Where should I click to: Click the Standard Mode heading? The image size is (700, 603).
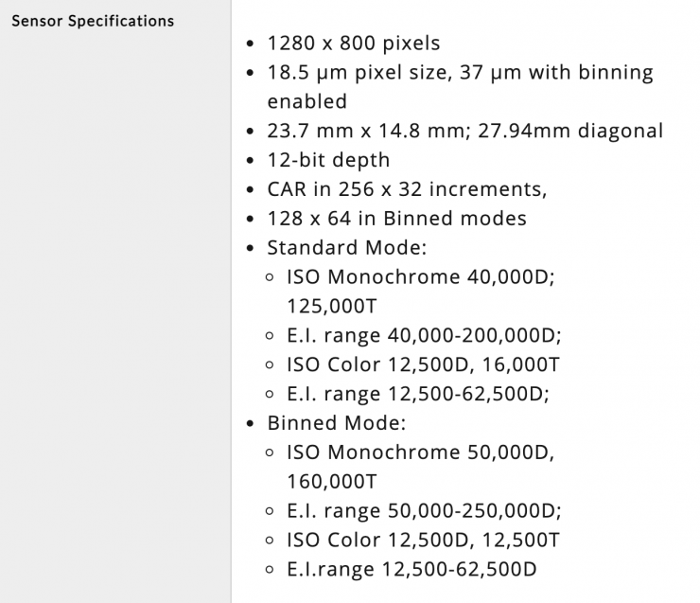(347, 248)
